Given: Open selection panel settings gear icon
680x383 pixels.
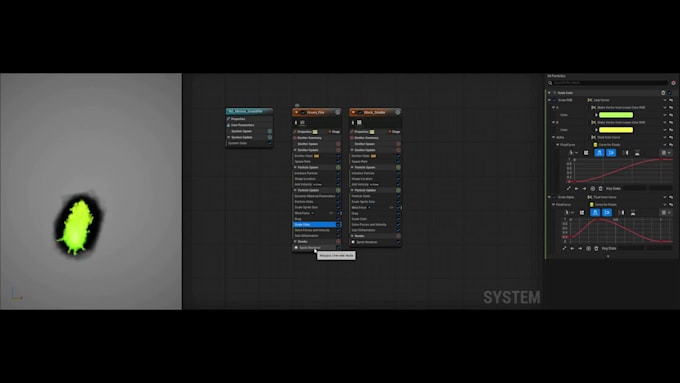Looking at the screenshot, I should (x=673, y=83).
